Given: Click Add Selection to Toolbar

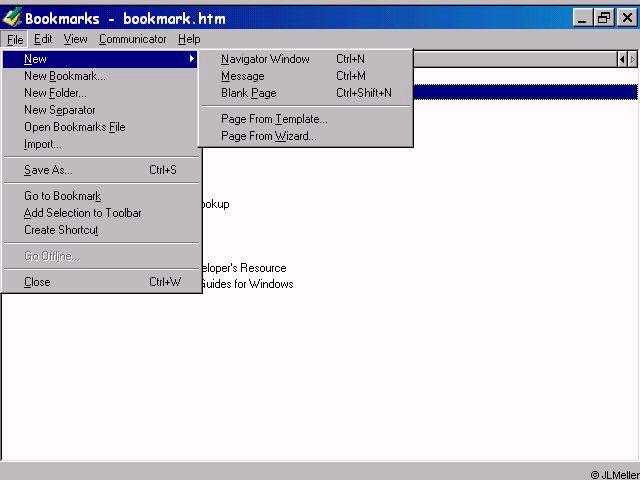Looking at the screenshot, I should (100, 213).
